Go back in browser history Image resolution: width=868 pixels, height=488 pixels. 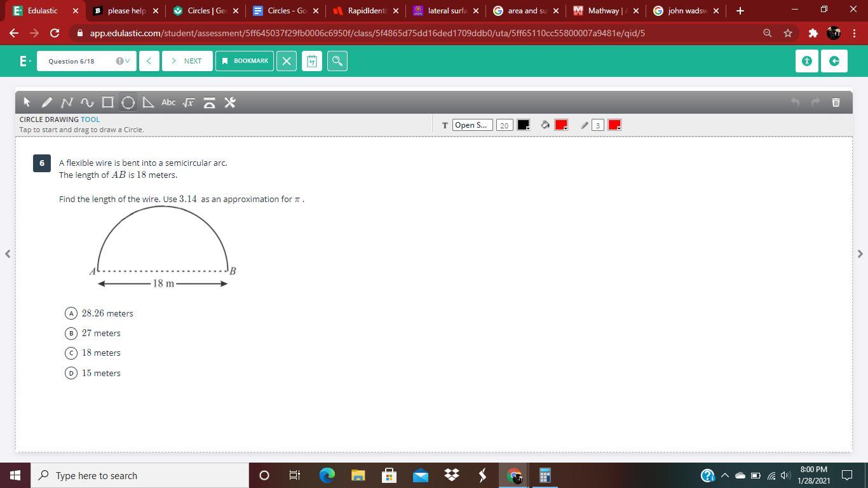[x=14, y=33]
